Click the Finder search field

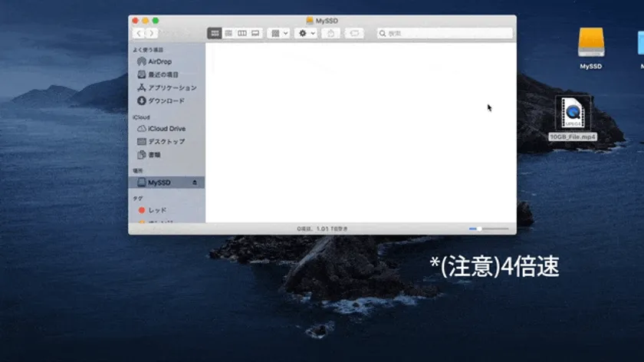(x=445, y=34)
